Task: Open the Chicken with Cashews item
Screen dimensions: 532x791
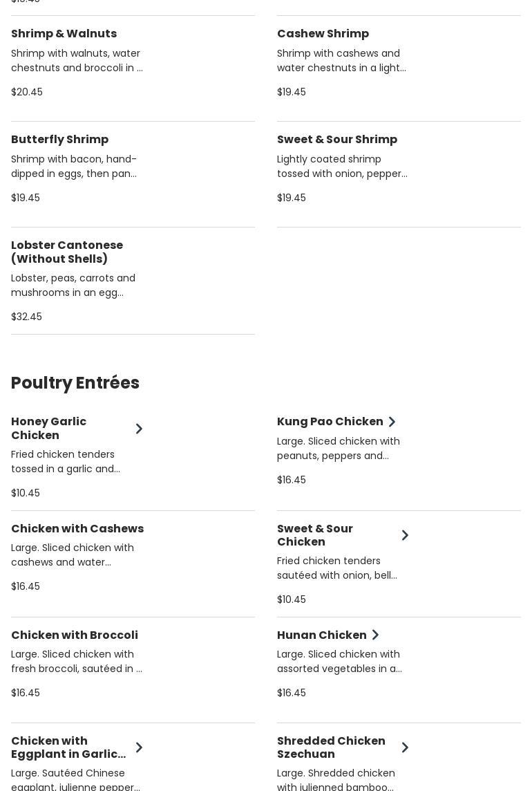Action: pyautogui.click(x=77, y=529)
